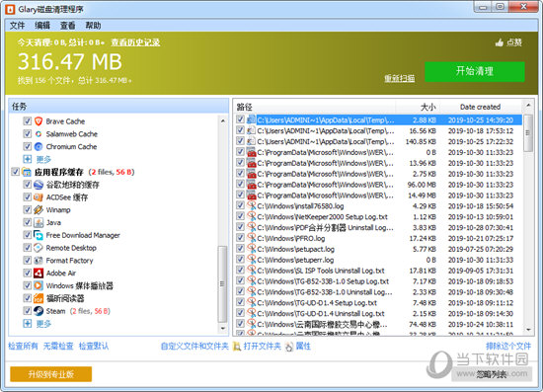Click the Winamp icon
The width and height of the screenshot is (543, 392).
[39, 210]
